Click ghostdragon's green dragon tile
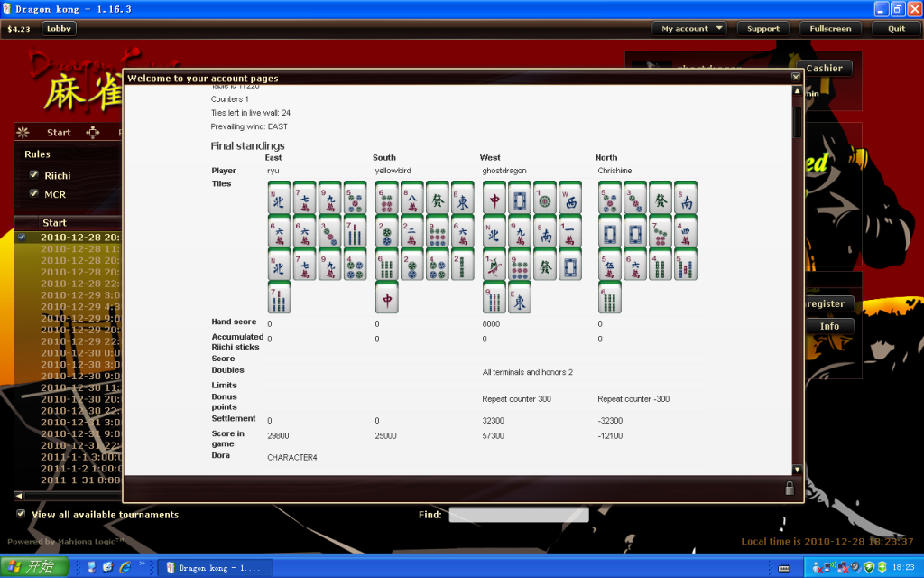Viewport: 924px width, 578px height. [x=545, y=265]
